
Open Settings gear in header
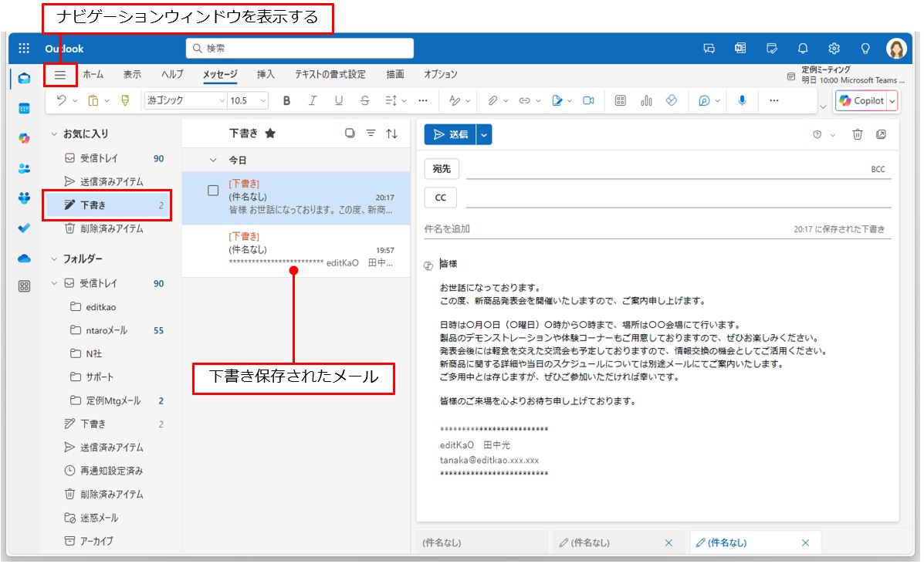coord(834,49)
